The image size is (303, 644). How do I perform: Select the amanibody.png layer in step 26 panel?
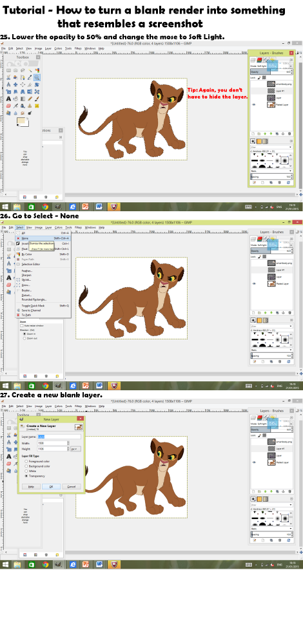tap(272, 263)
